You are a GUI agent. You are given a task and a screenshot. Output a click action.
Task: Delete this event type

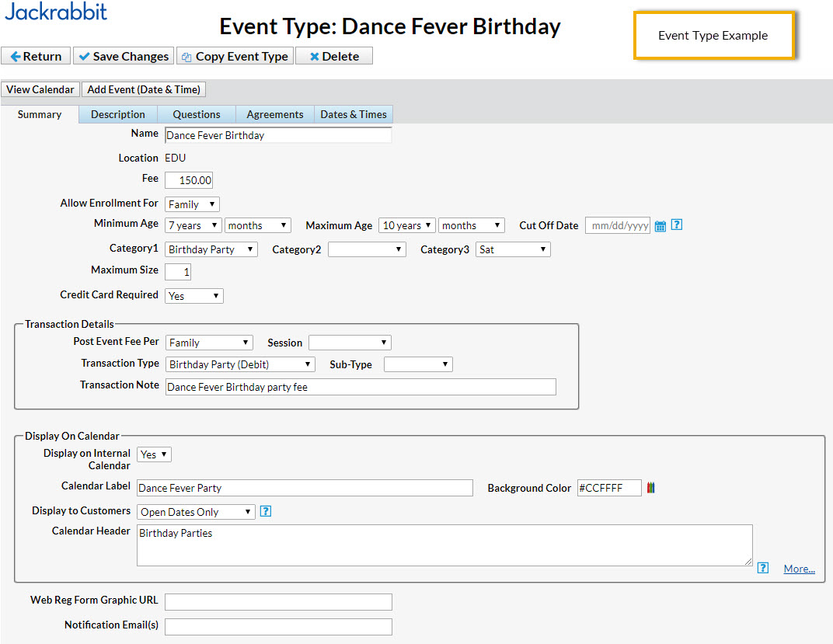(x=334, y=56)
